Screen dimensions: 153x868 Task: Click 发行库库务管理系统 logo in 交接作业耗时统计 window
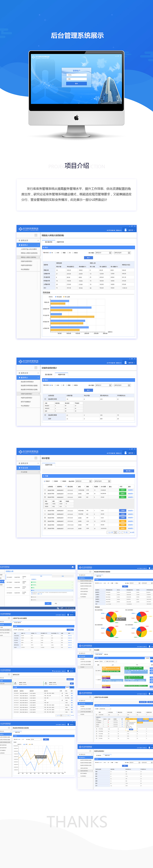(29, 361)
